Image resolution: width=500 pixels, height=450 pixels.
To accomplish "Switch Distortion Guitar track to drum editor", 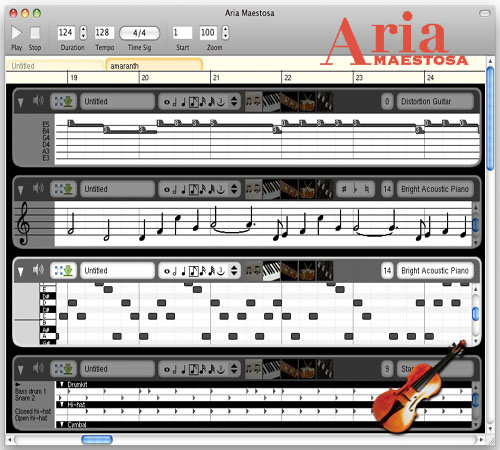I will [x=307, y=101].
